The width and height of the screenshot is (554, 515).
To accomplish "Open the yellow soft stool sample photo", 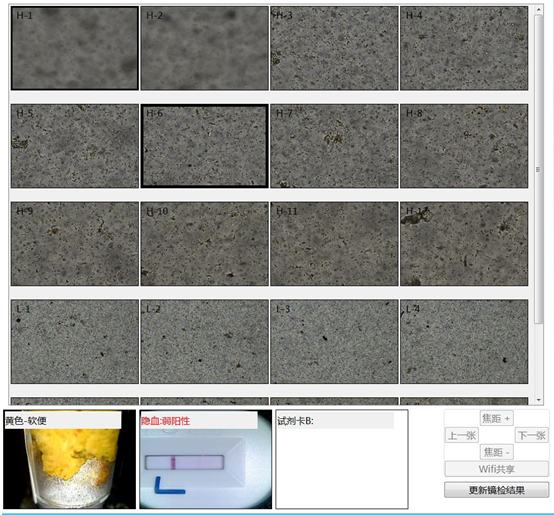I will (70, 459).
